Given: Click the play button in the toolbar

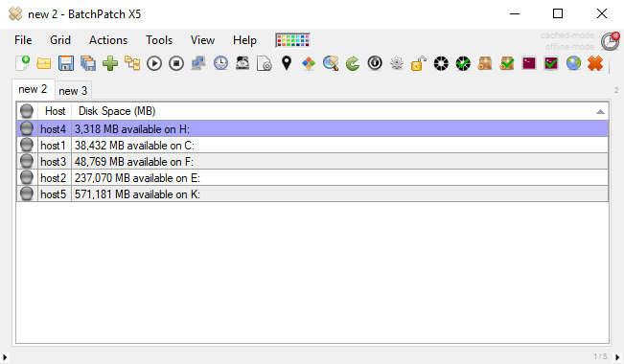Looking at the screenshot, I should [x=154, y=63].
